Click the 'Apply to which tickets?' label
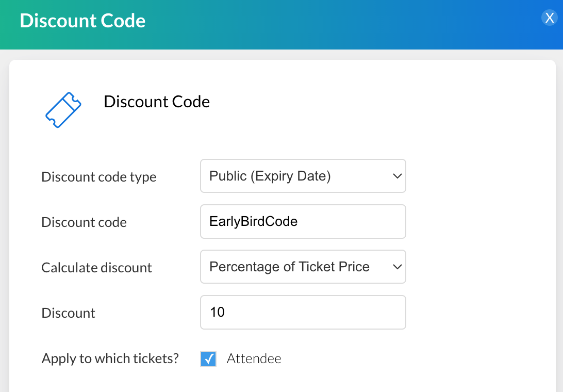The width and height of the screenshot is (563, 392). 110,358
